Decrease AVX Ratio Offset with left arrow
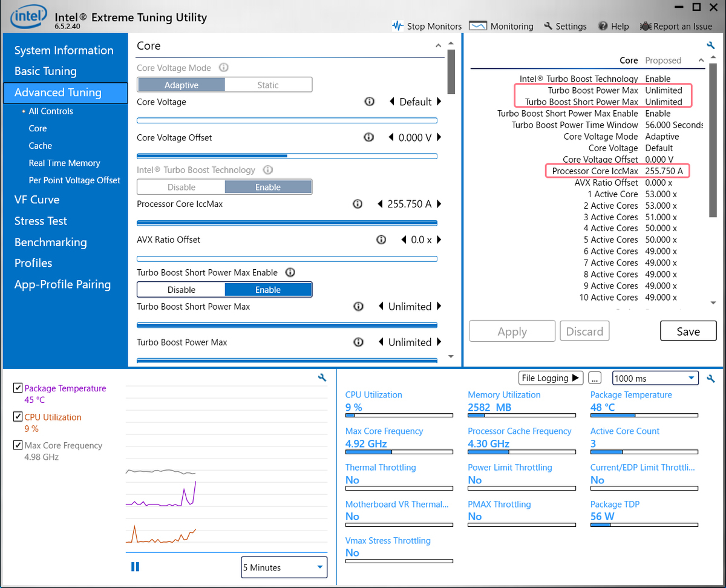Viewport: 726px width, 588px height. point(404,240)
